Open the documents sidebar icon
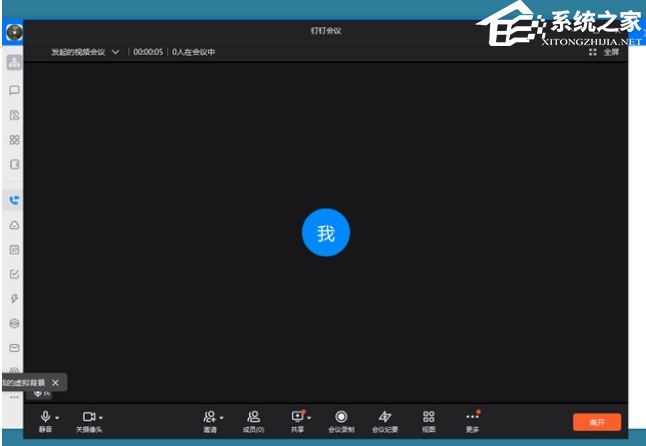 14,115
